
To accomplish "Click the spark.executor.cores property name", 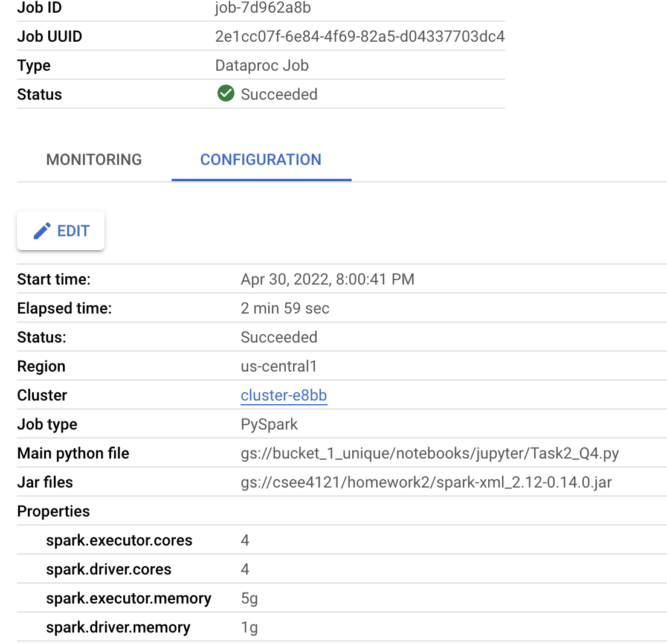I will (x=119, y=540).
